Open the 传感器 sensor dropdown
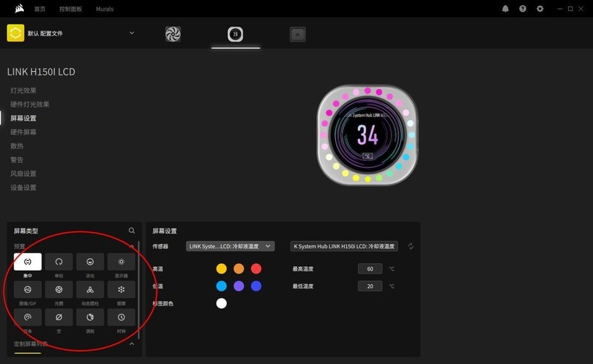This screenshot has width=593, height=364. [x=230, y=246]
